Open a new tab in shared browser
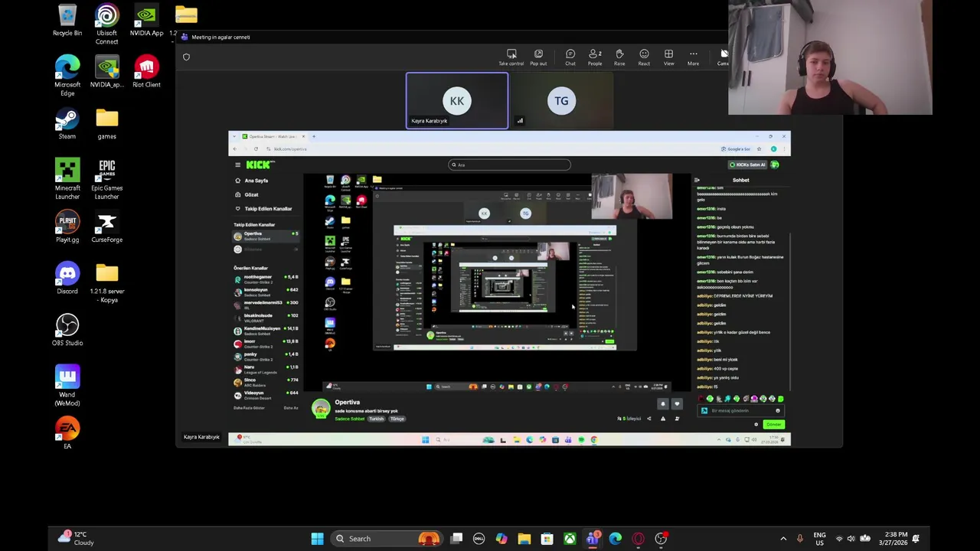Image resolution: width=980 pixels, height=551 pixels. pyautogui.click(x=313, y=136)
